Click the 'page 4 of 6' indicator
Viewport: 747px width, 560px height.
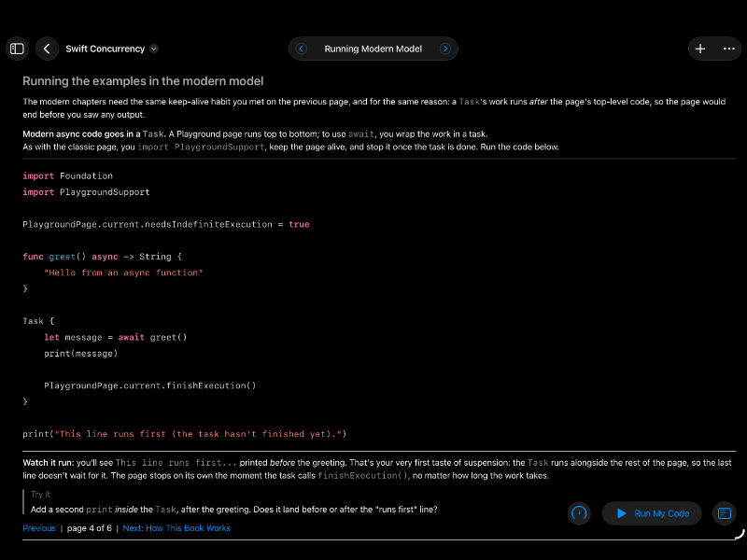tap(89, 528)
